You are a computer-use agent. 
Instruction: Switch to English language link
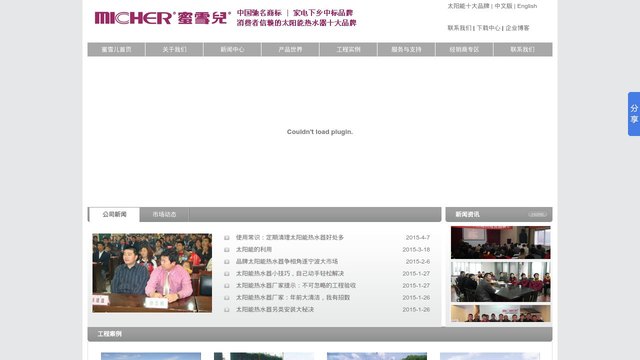[527, 6]
